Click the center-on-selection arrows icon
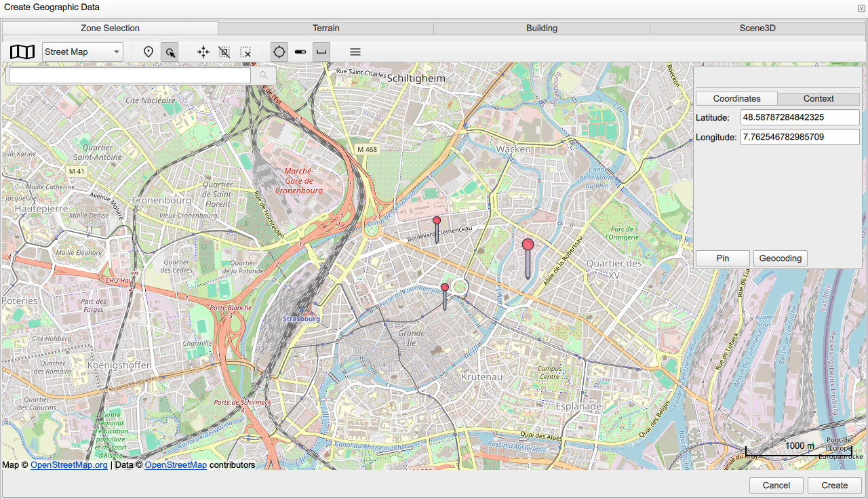 click(x=203, y=52)
